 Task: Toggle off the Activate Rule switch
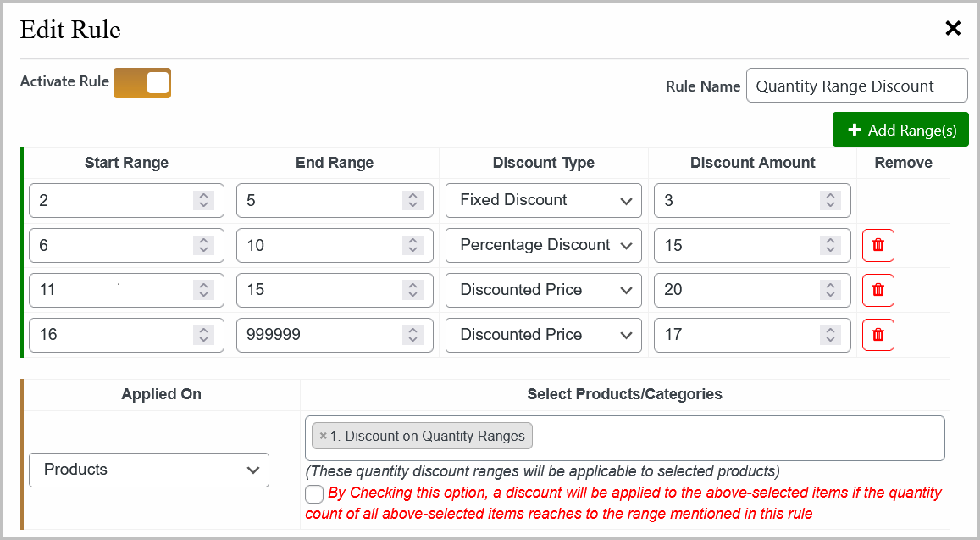pos(141,82)
